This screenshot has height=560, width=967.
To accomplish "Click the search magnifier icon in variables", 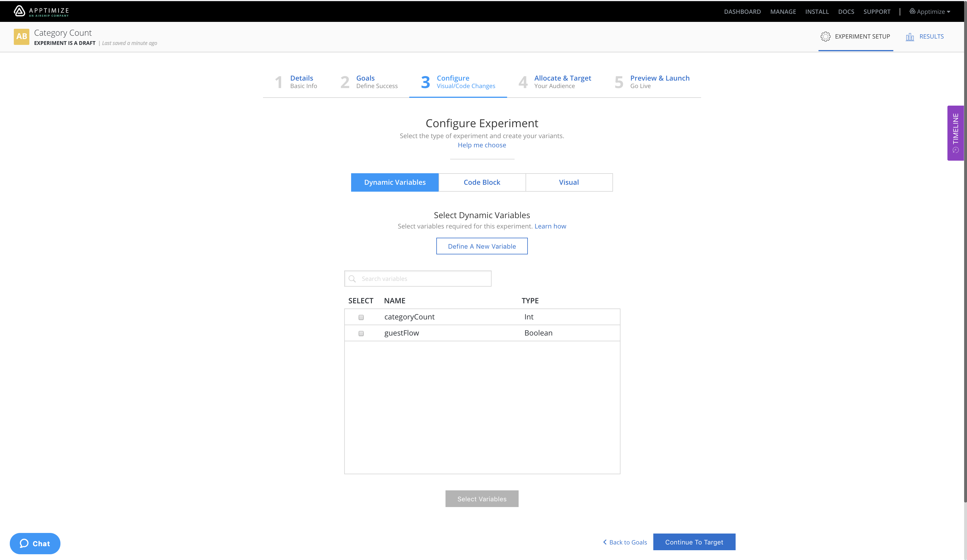I will click(353, 279).
